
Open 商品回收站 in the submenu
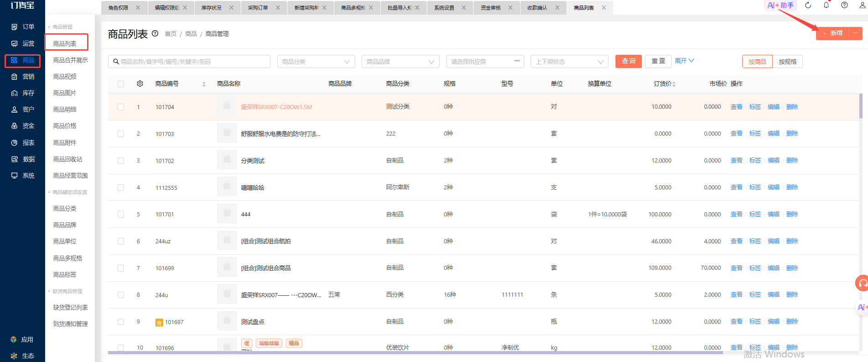coord(67,159)
